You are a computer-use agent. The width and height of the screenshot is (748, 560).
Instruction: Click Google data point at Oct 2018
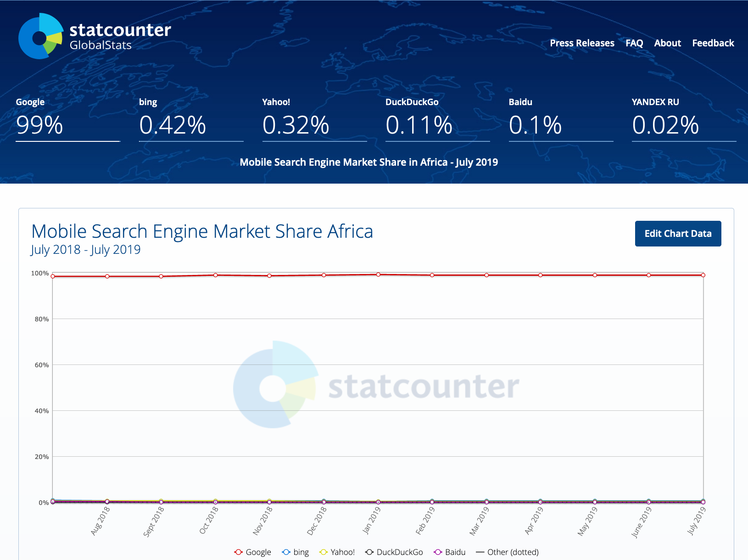coord(215,275)
